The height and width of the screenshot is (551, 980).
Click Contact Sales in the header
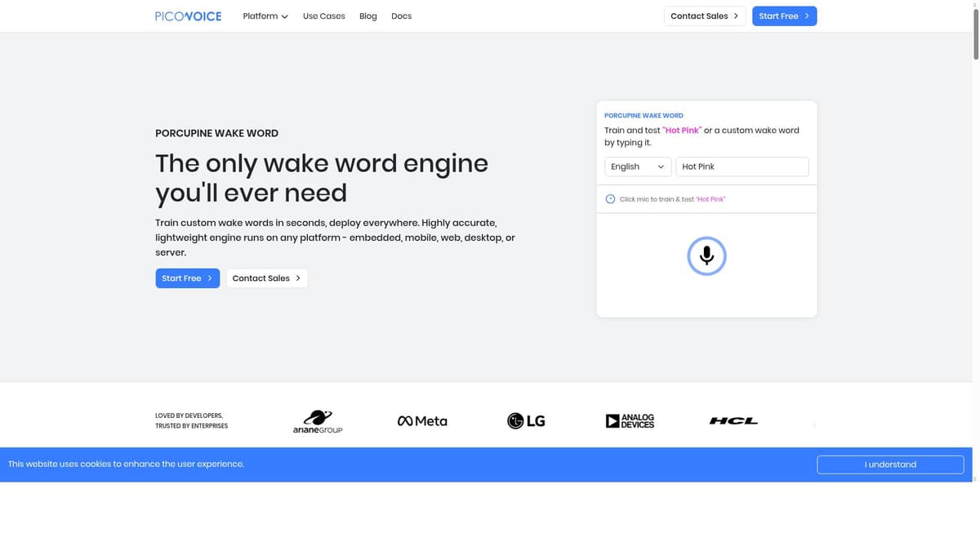(704, 16)
